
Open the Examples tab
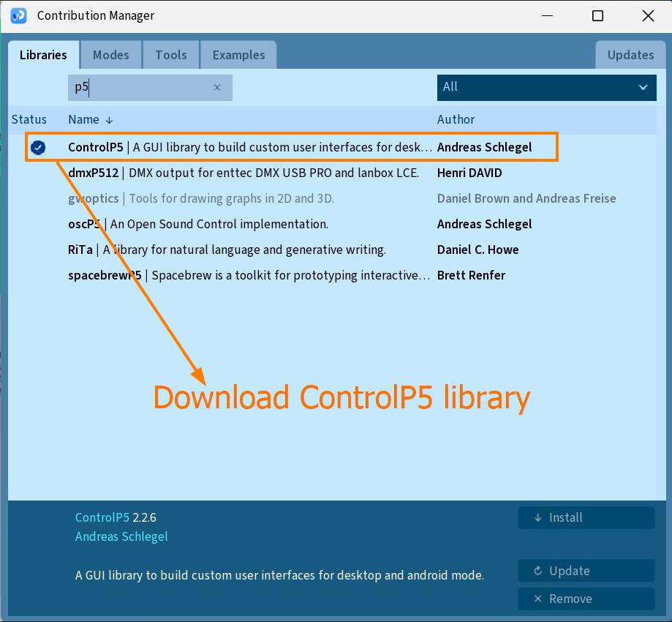click(x=238, y=55)
